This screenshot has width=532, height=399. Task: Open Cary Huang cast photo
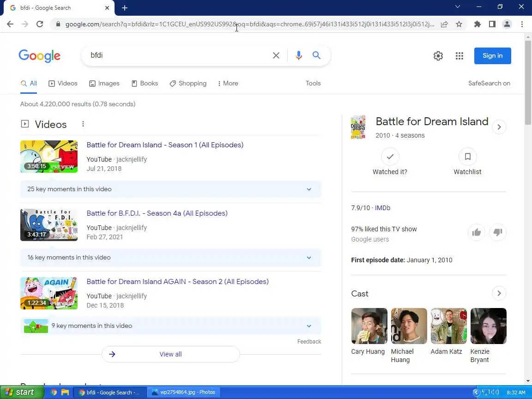coord(369,326)
